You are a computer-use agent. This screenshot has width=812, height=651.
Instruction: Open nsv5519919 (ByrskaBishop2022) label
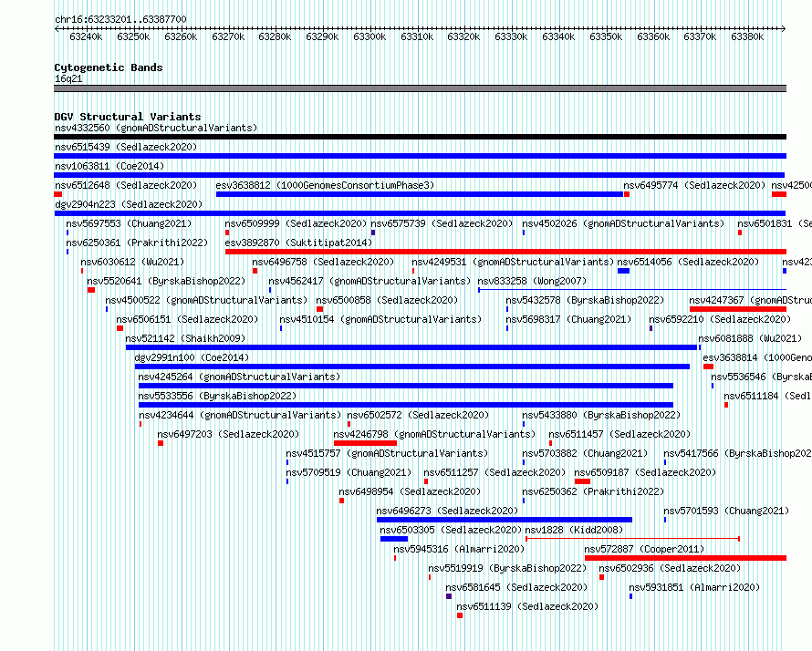pyautogui.click(x=507, y=568)
